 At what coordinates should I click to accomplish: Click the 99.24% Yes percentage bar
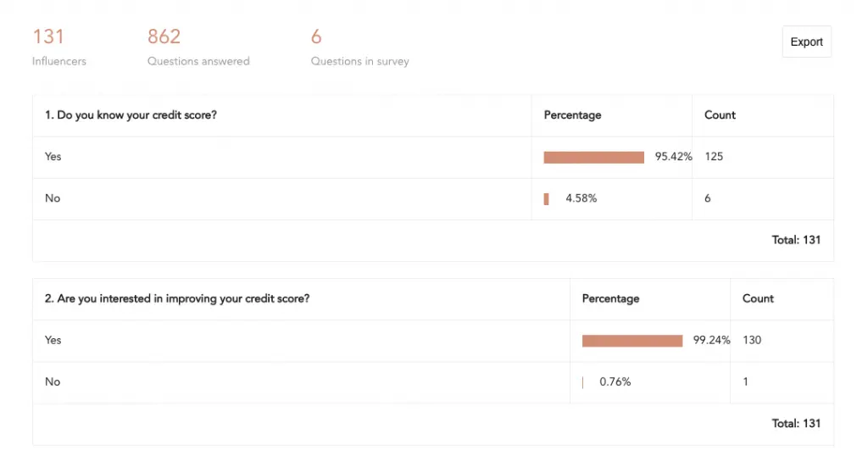point(632,341)
